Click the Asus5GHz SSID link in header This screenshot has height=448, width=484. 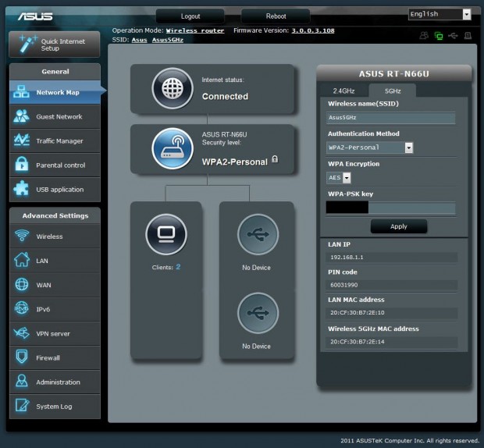tap(168, 40)
